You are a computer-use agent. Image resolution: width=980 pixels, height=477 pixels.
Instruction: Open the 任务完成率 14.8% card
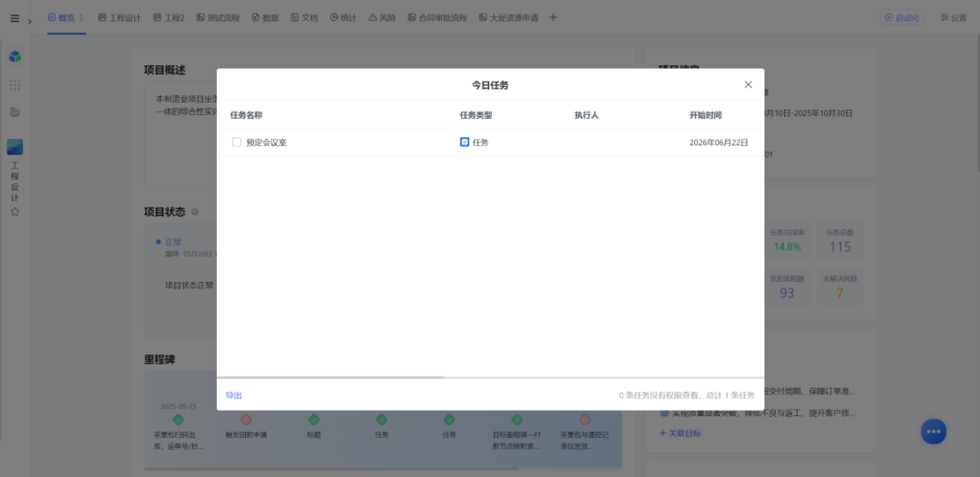tap(787, 240)
